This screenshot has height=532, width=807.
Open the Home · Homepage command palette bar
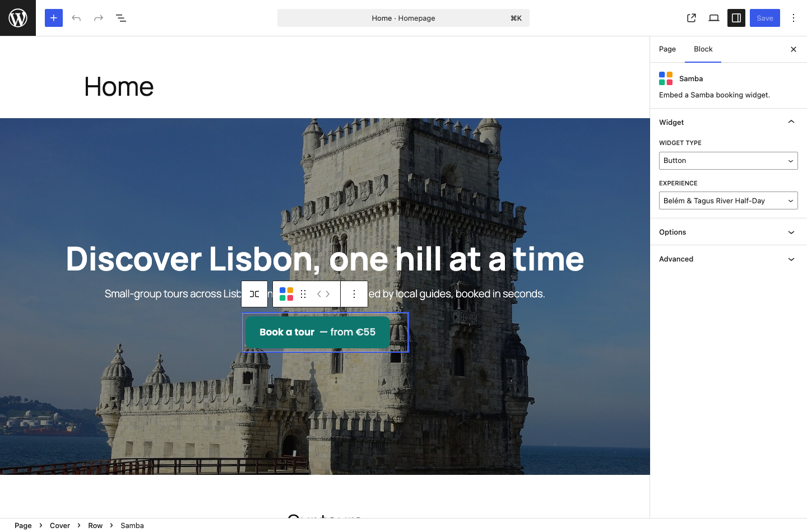tap(403, 18)
